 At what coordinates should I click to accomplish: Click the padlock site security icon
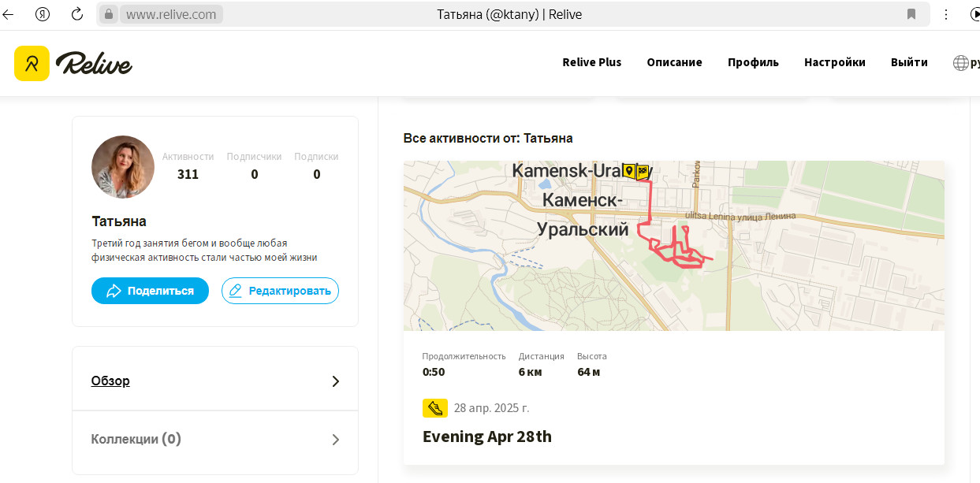(109, 14)
